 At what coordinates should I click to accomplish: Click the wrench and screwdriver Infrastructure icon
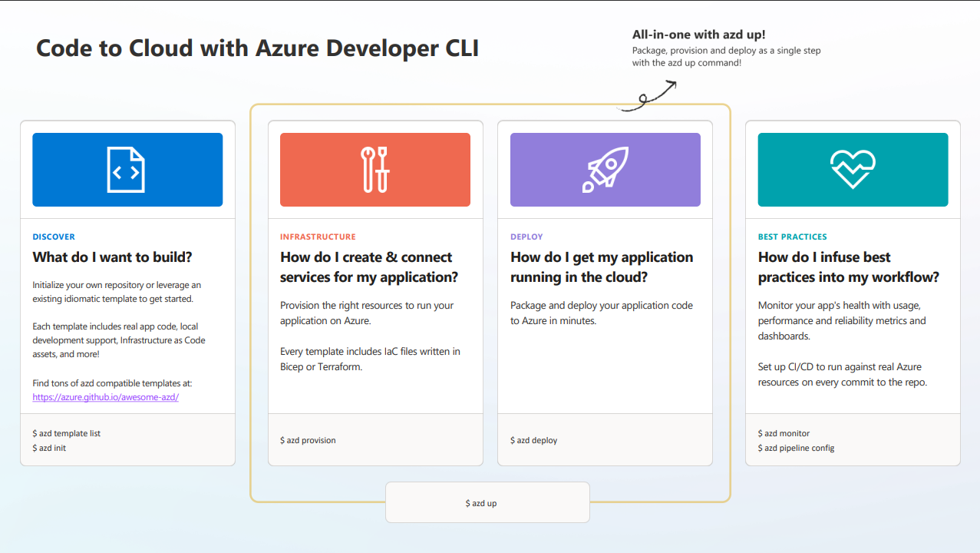coord(375,169)
